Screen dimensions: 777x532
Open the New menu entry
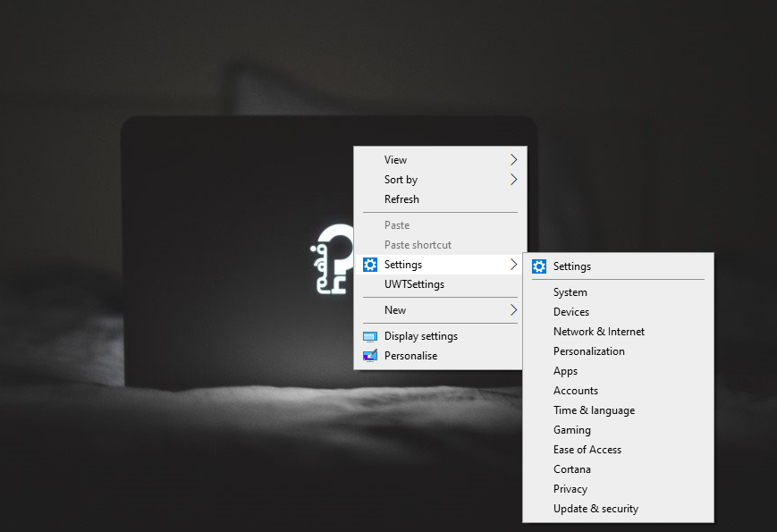439,310
